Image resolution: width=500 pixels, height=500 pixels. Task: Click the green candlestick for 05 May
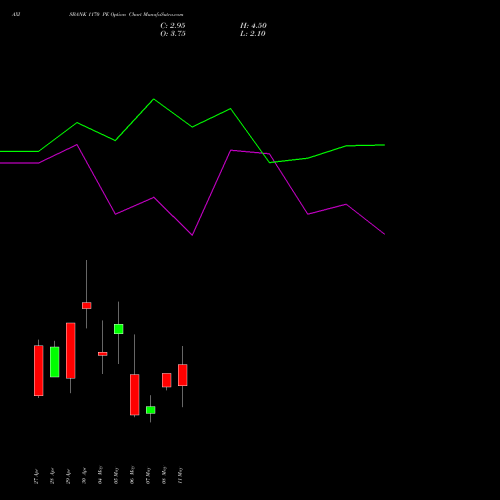[119, 329]
